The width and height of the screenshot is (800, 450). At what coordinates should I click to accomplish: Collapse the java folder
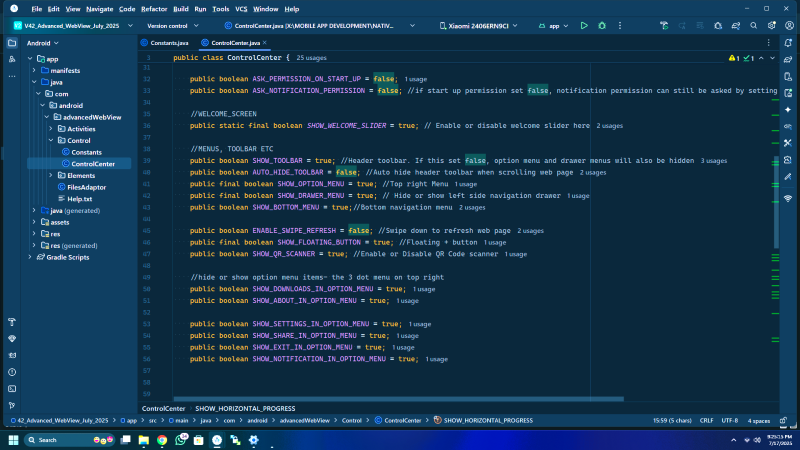pyautogui.click(x=34, y=82)
